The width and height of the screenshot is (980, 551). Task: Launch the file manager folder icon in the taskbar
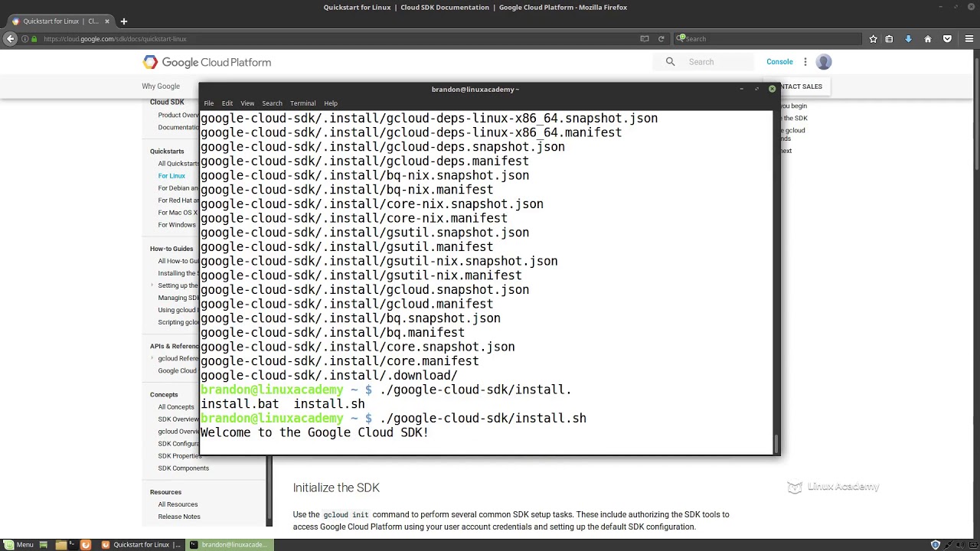click(x=60, y=545)
